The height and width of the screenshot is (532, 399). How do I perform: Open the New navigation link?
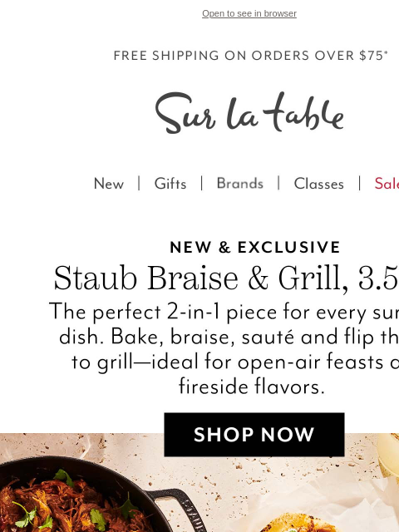[109, 184]
